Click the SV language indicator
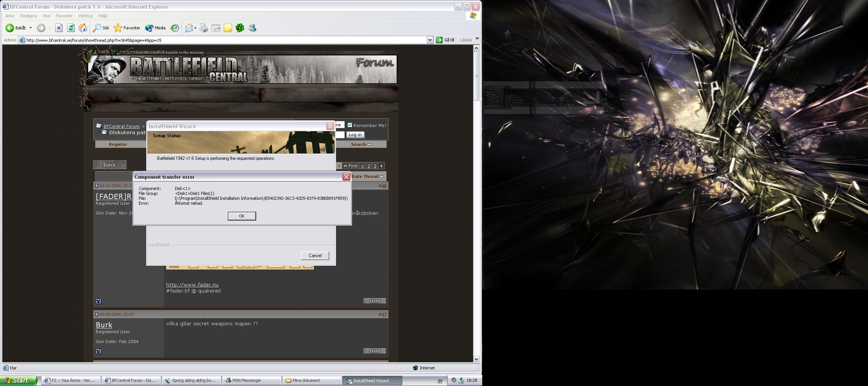Image resolution: width=868 pixels, height=386 pixels. click(440, 381)
